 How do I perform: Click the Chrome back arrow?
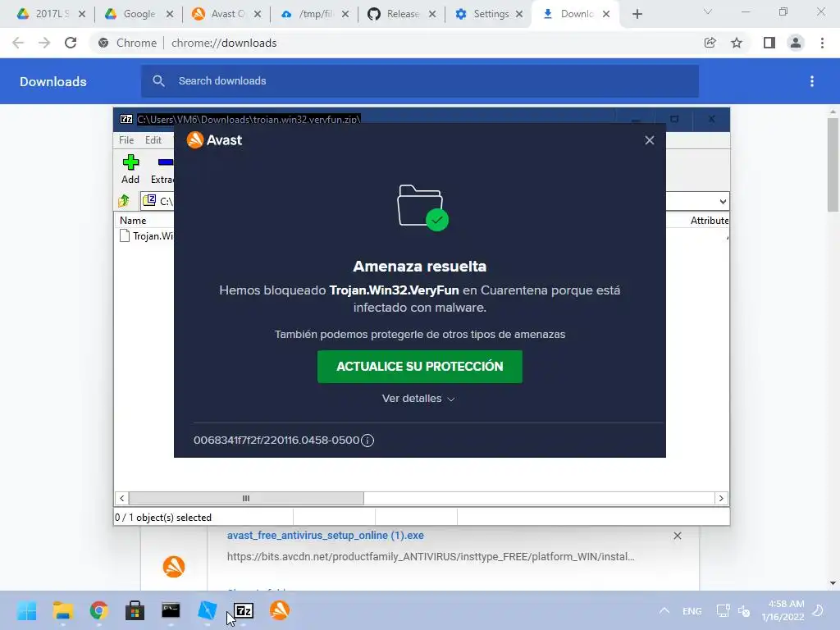tap(18, 43)
